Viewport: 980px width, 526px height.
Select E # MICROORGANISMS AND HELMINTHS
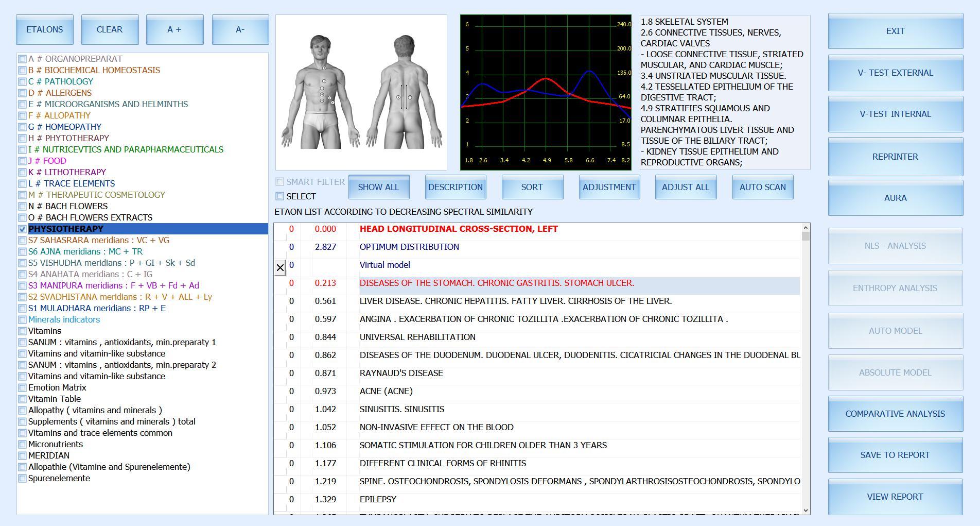coord(108,104)
